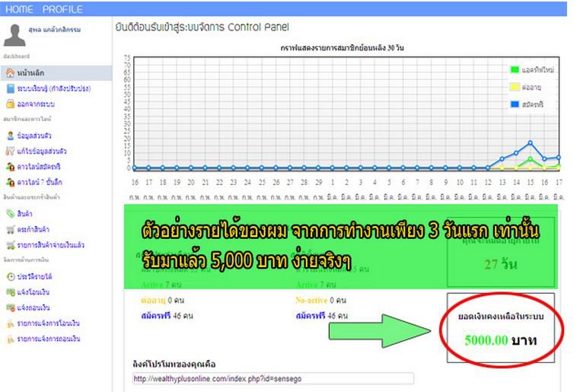Select the แจ้งโอนเงิน transfer notice icon
Screen dimensions: 580x392
tap(10, 292)
